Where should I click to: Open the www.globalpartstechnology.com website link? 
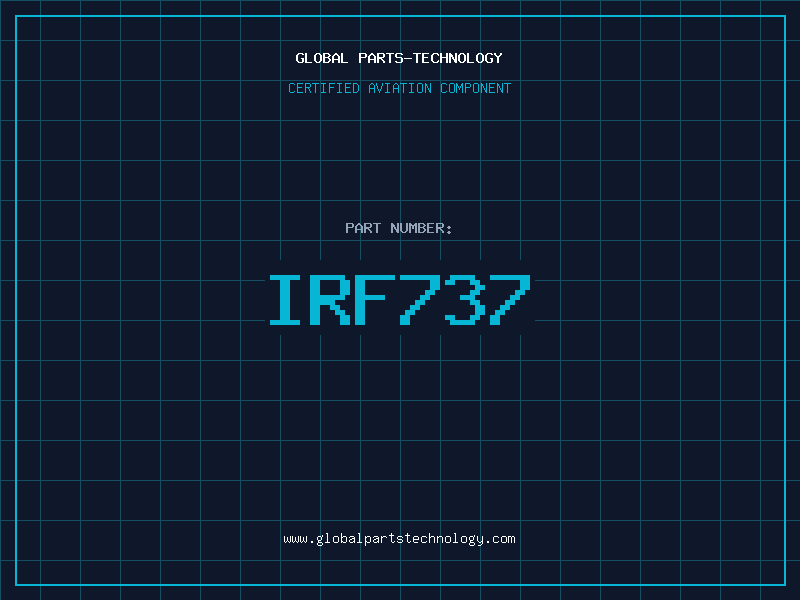coord(399,539)
